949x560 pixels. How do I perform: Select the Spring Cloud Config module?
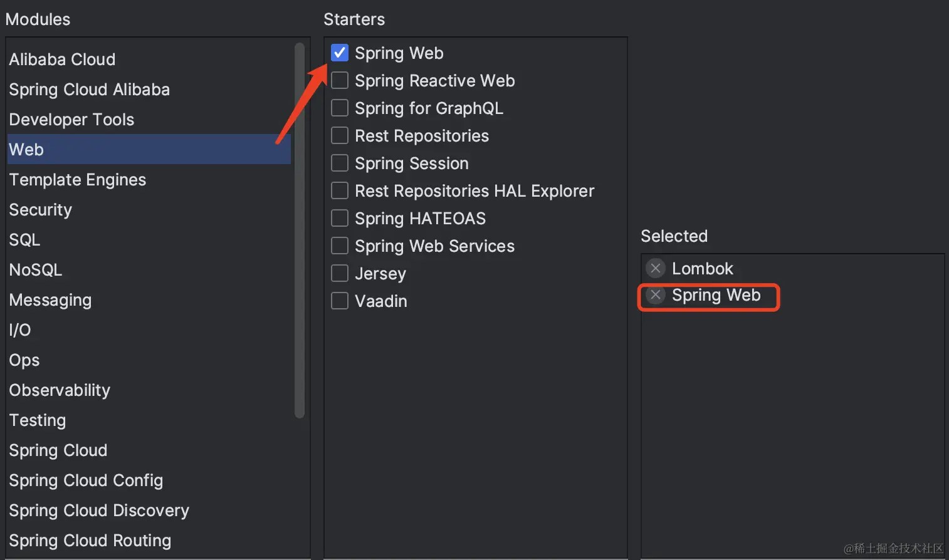(86, 480)
